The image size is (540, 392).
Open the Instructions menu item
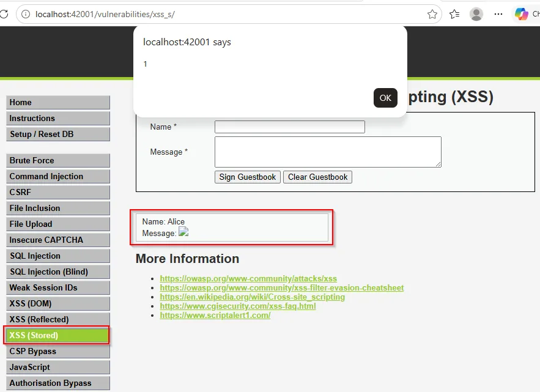(x=58, y=118)
